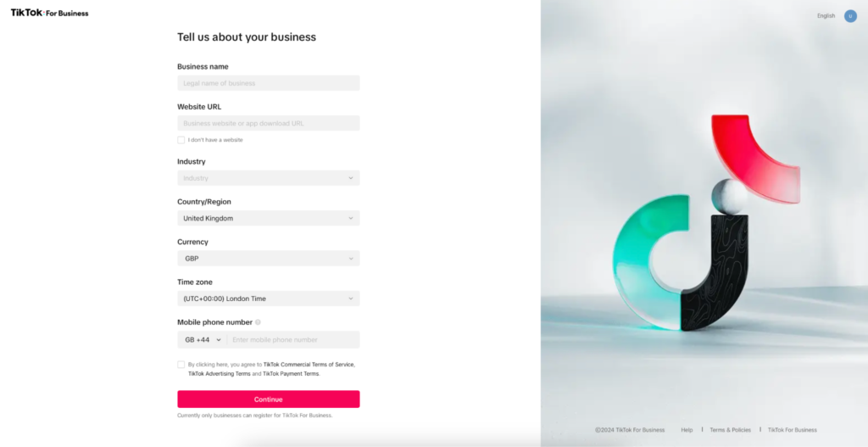Expand the Time zone selector

click(x=268, y=299)
